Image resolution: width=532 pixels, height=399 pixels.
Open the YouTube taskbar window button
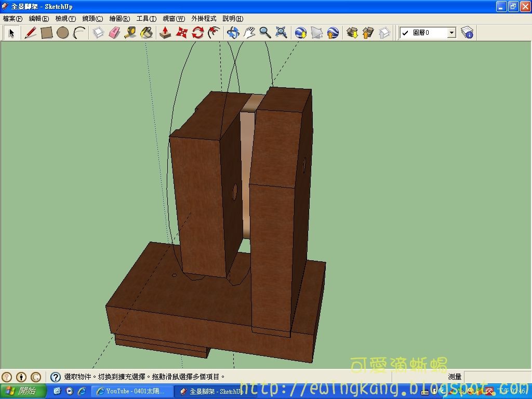(x=132, y=391)
